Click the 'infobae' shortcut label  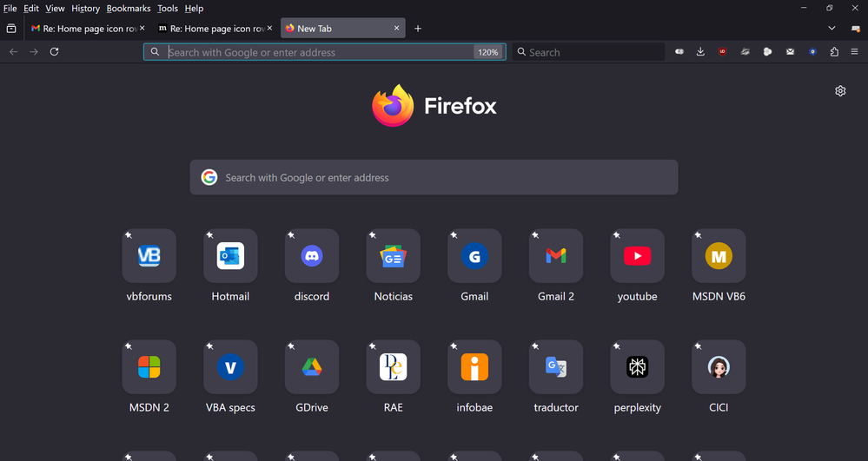(x=474, y=407)
